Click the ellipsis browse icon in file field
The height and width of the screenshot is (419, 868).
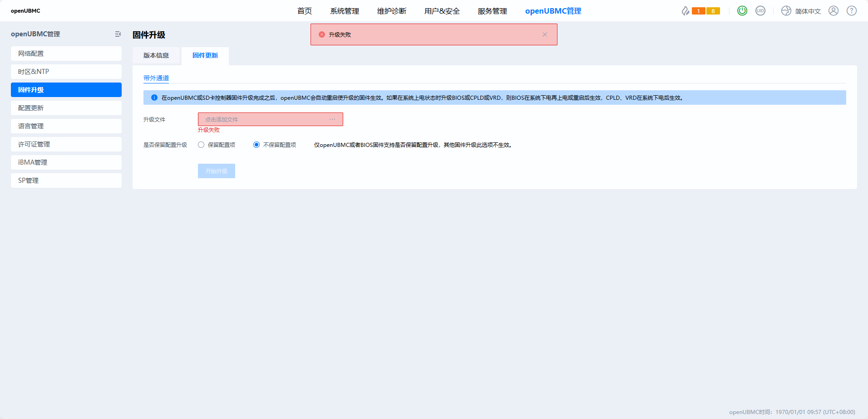coord(332,119)
